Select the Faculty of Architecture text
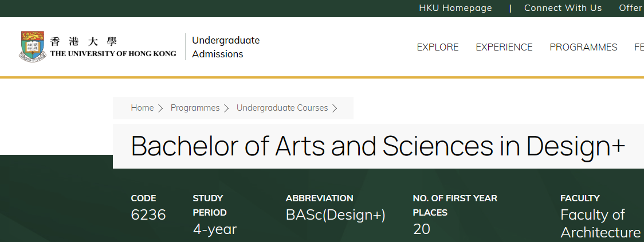This screenshot has width=644, height=242. pyautogui.click(x=600, y=224)
